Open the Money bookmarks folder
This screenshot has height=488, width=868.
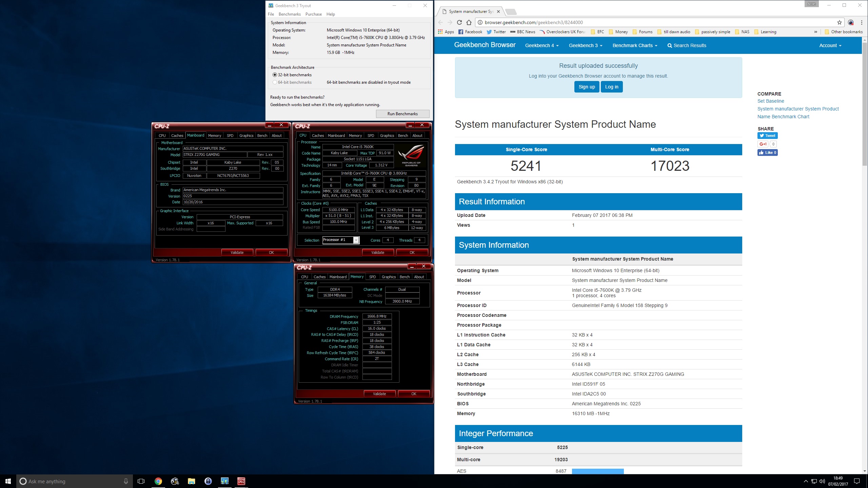[618, 32]
